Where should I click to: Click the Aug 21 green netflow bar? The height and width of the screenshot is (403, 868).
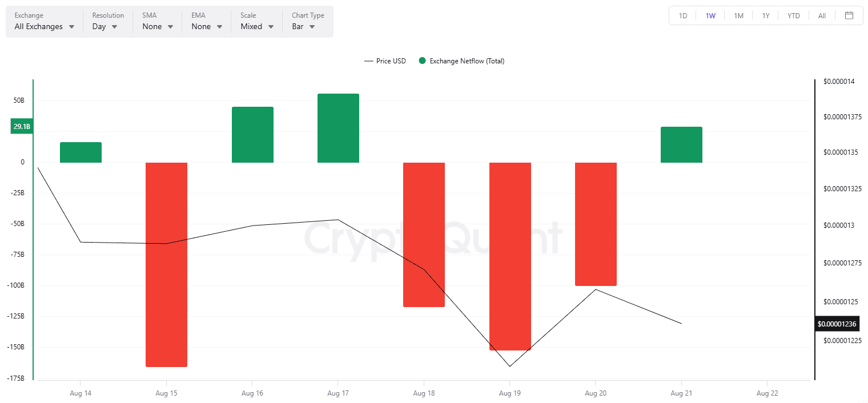coord(681,144)
